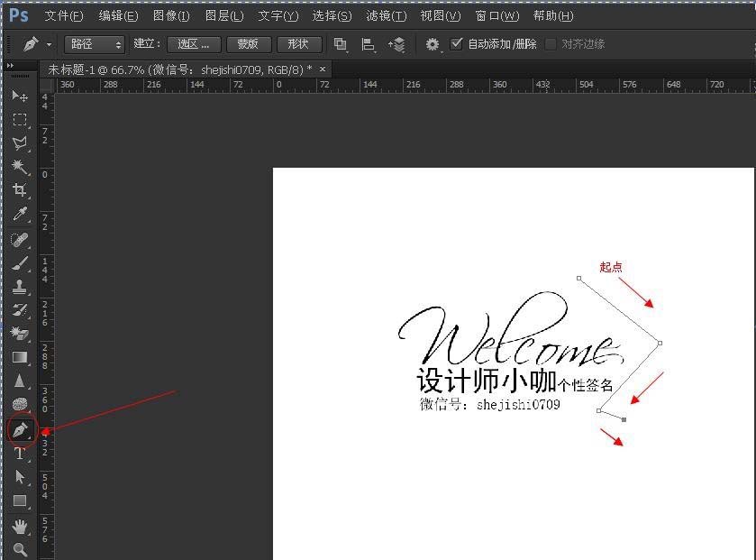Select the Crop tool
Image resolution: width=756 pixels, height=560 pixels.
(x=19, y=190)
